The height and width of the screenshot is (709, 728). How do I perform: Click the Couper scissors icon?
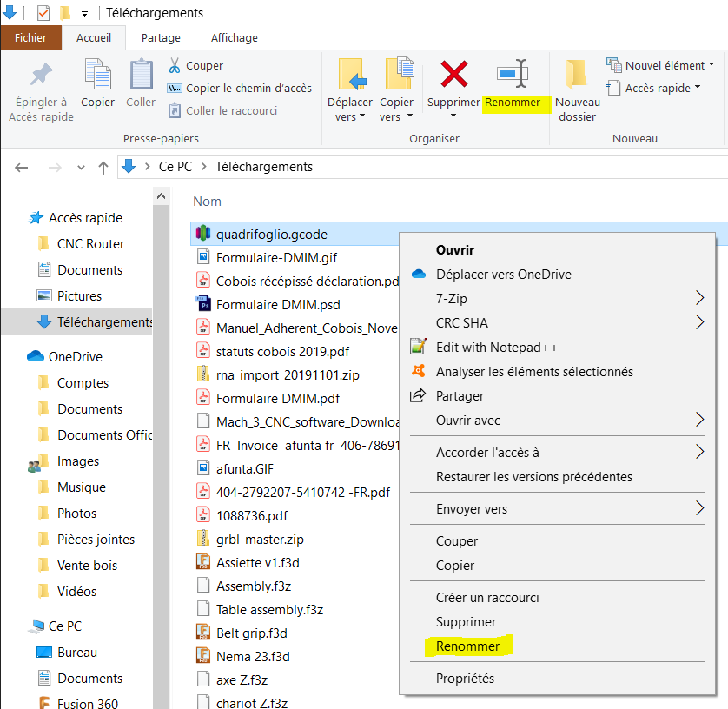pyautogui.click(x=174, y=65)
